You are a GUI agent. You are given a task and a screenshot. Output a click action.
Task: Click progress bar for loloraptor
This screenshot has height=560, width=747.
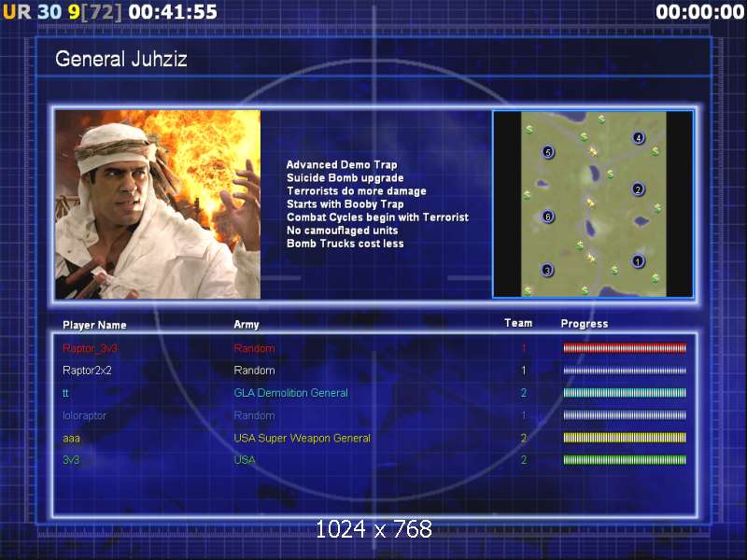point(625,415)
